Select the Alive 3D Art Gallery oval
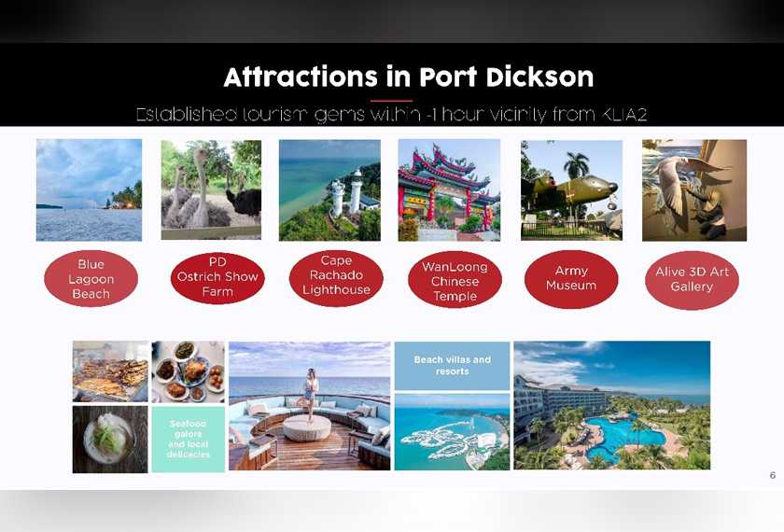The height and width of the screenshot is (532, 784). 692,280
